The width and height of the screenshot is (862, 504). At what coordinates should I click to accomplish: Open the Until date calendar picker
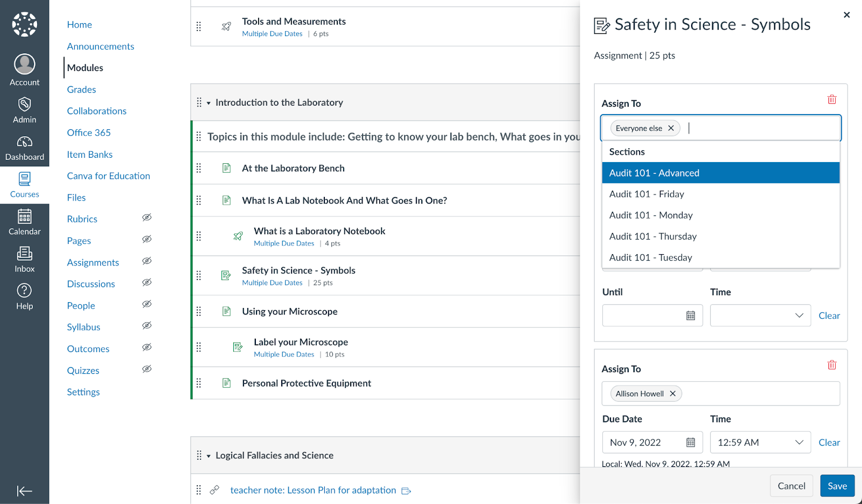pyautogui.click(x=691, y=316)
